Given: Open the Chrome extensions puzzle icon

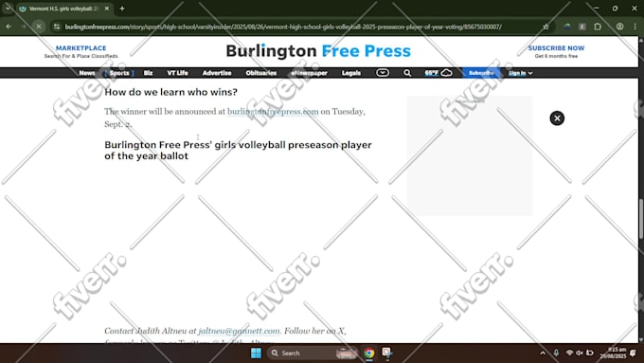Looking at the screenshot, I should click(598, 27).
